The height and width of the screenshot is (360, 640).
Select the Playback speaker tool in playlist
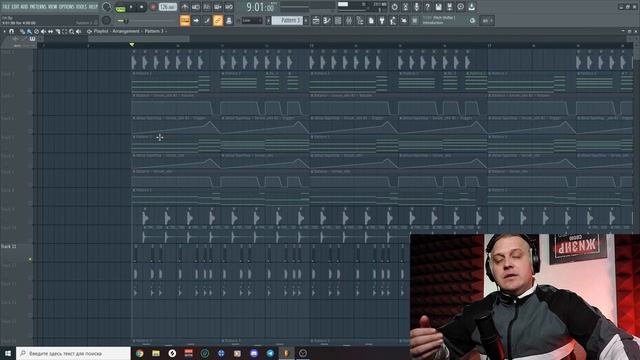pos(78,31)
